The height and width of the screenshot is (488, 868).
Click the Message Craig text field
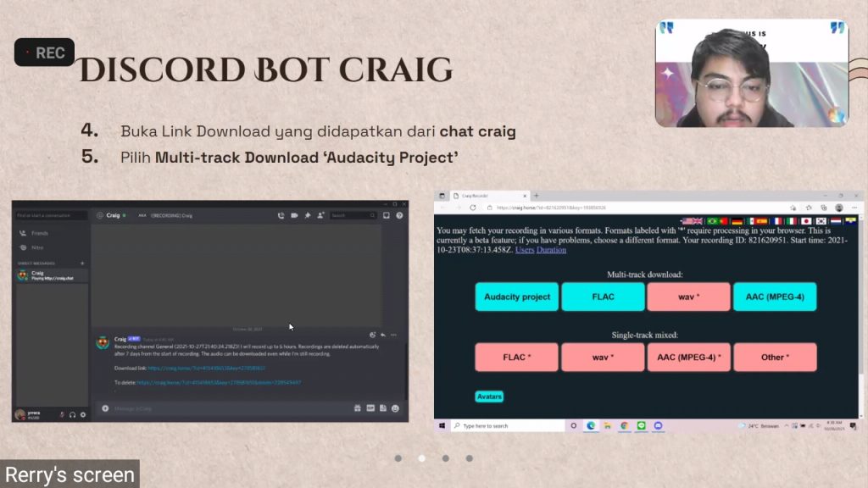pos(230,408)
